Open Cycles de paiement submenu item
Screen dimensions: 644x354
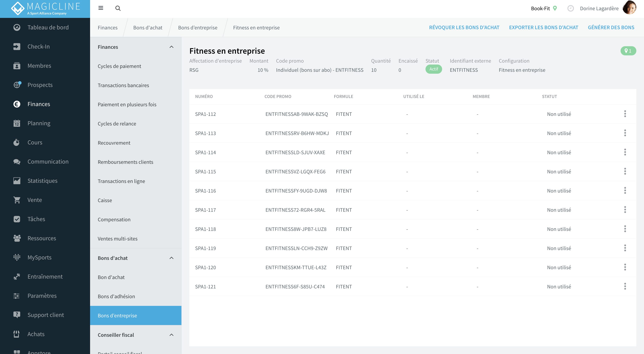tap(136, 66)
